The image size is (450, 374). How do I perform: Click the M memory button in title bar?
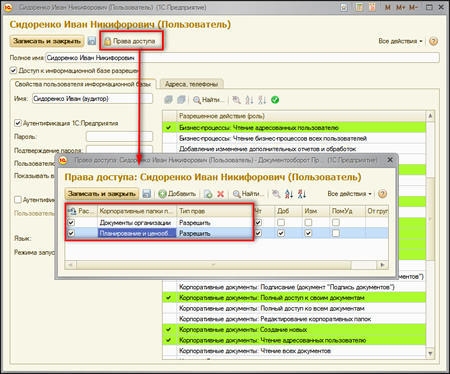click(x=388, y=7)
